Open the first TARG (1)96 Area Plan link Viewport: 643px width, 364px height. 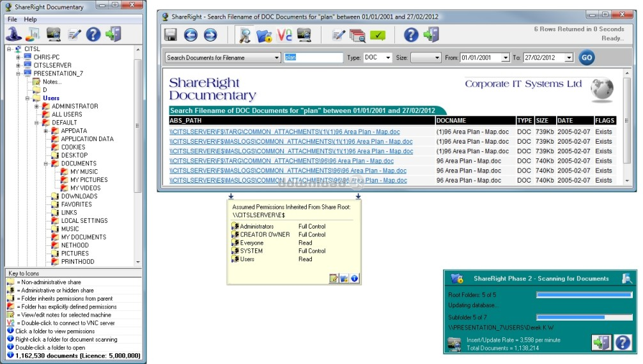(284, 132)
